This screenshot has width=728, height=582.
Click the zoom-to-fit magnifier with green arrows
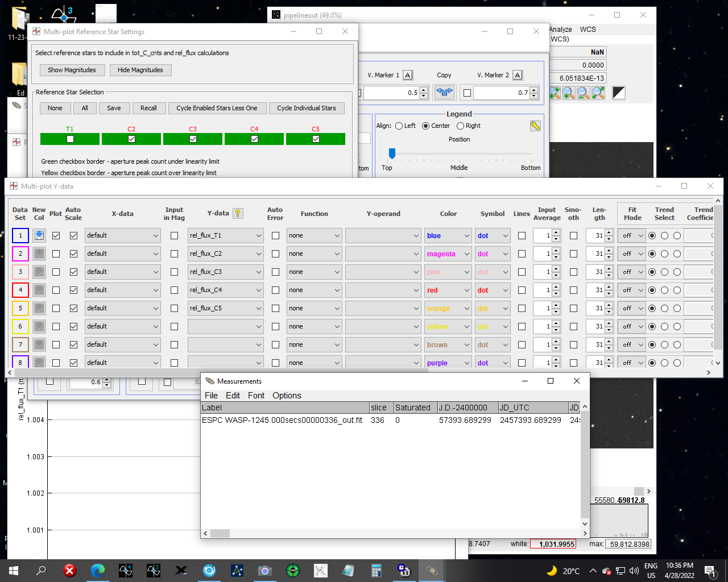point(598,93)
